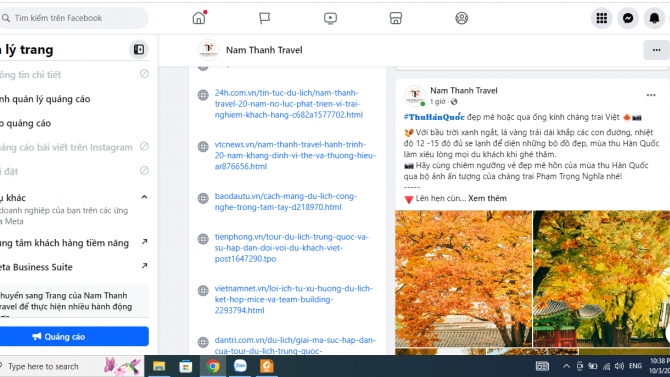Click the Facebook search field

click(73, 18)
